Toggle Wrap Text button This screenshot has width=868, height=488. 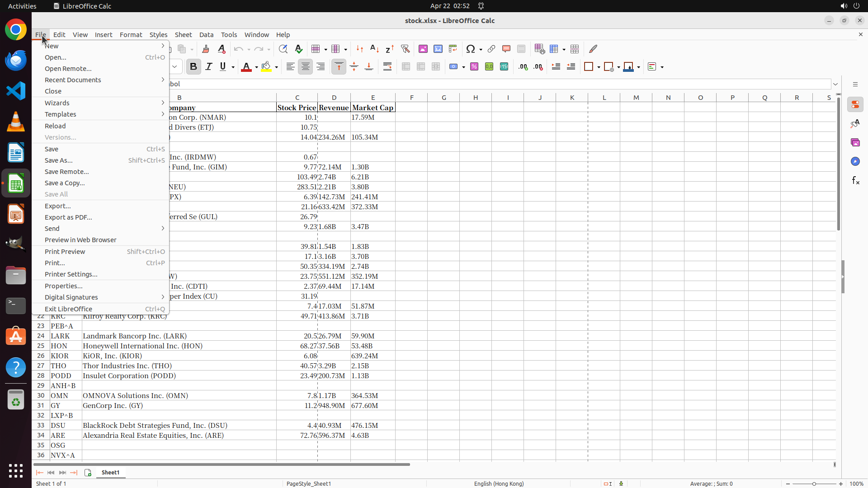point(387,67)
